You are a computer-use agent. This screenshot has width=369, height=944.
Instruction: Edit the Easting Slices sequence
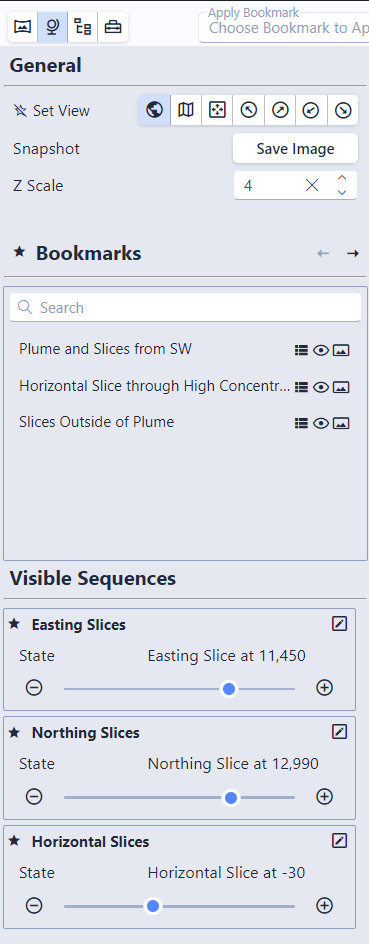(340, 624)
